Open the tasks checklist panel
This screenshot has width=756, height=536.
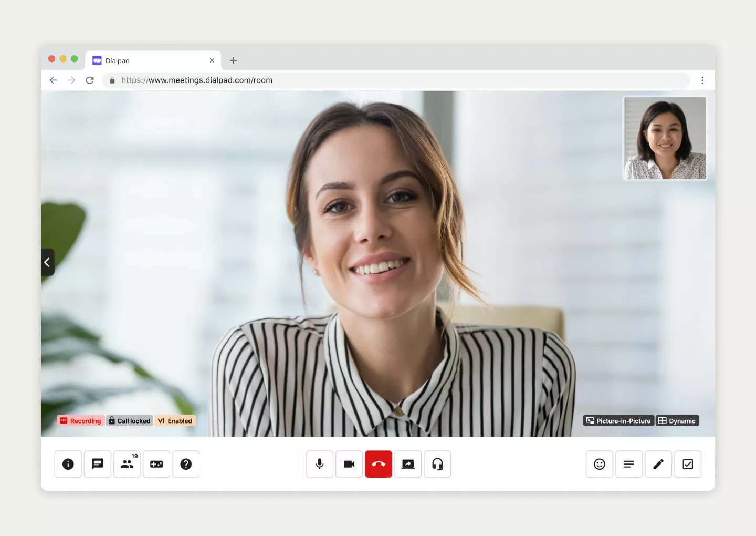[x=688, y=464]
